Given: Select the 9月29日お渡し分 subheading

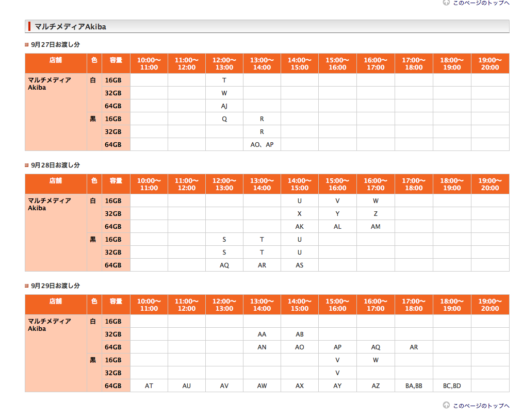Looking at the screenshot, I should coord(55,285).
